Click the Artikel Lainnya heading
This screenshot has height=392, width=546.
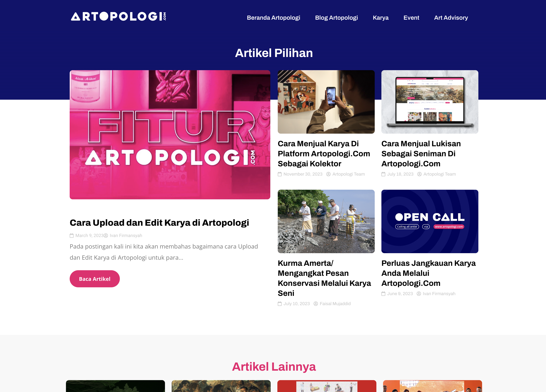coord(274,367)
